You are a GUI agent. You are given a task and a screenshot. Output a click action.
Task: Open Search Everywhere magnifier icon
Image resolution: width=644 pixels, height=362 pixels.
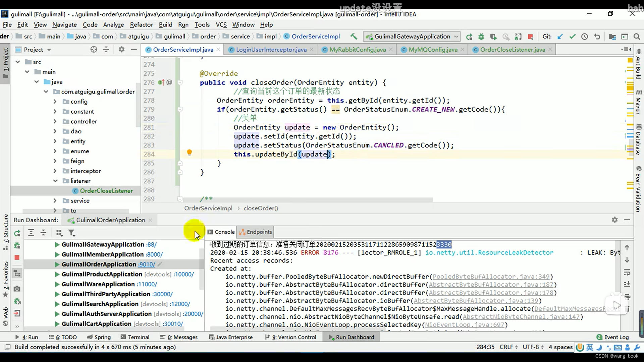pyautogui.click(x=637, y=37)
